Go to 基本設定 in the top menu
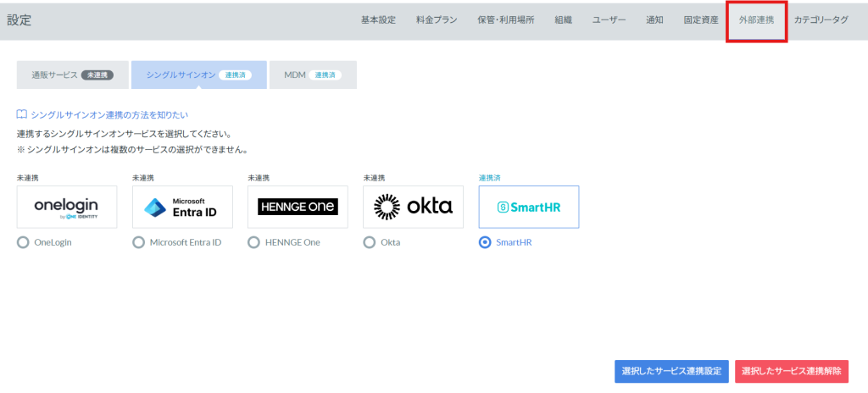 tap(378, 20)
